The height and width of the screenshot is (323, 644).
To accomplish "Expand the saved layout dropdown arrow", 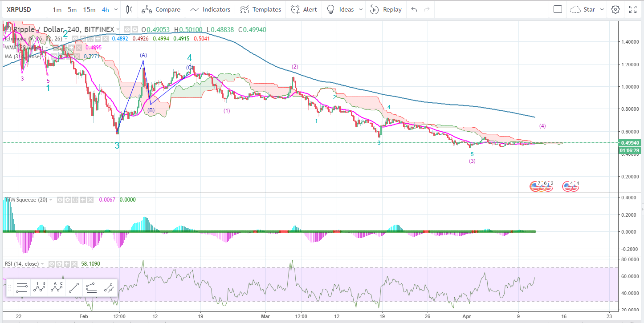I will click(602, 9).
